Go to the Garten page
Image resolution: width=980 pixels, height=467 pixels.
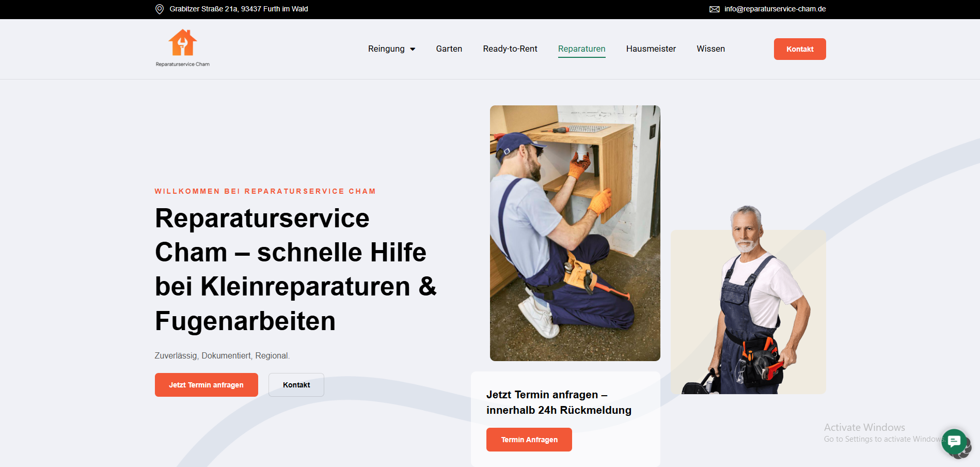[449, 49]
